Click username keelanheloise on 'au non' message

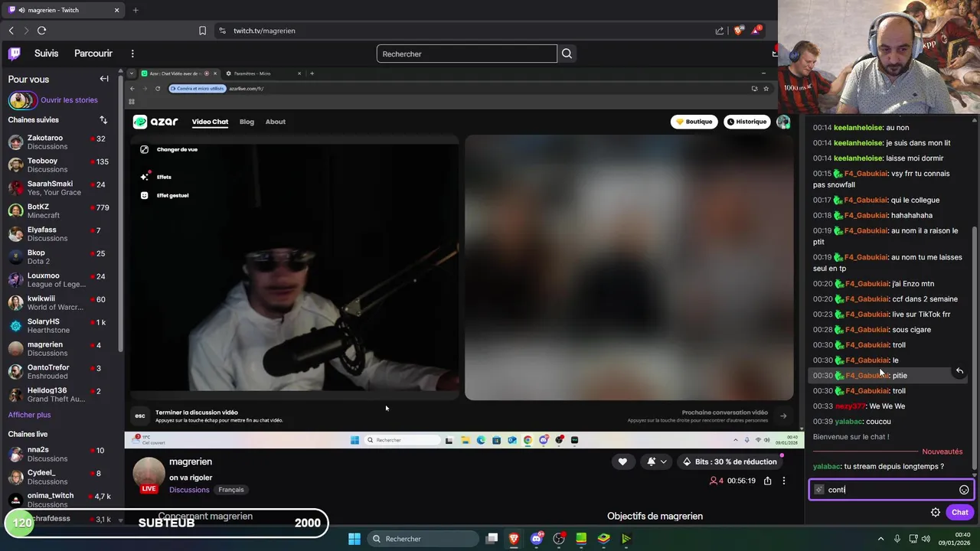pos(857,128)
